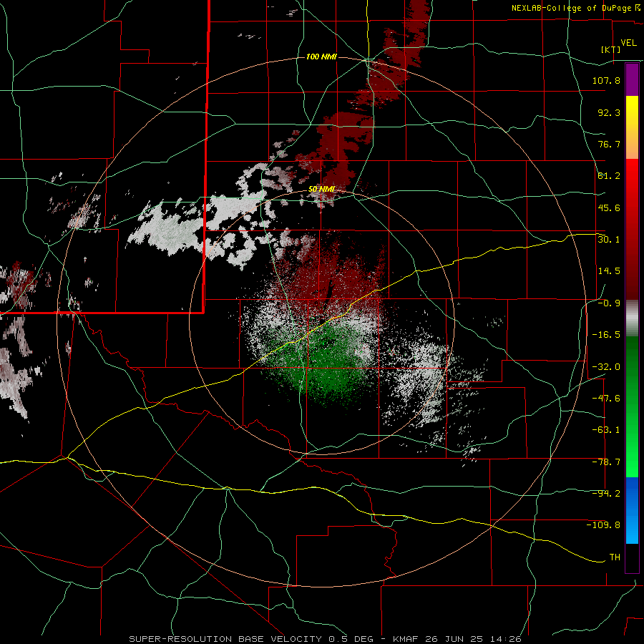Click the 0.5 DEG elevation text

coord(351,639)
